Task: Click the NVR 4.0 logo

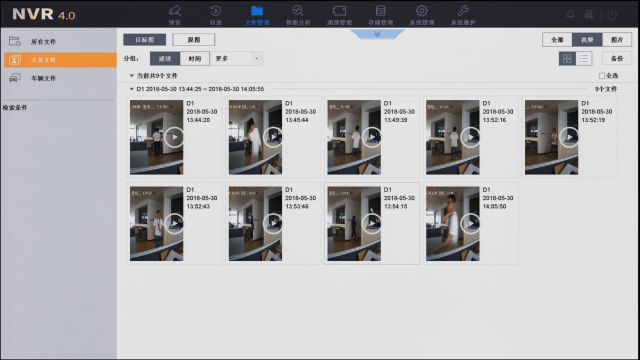Action: (44, 14)
